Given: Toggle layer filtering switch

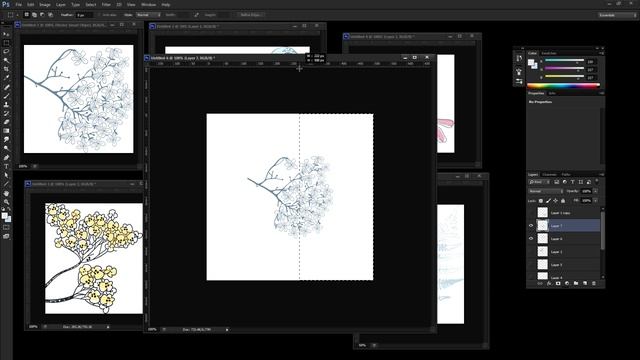Looking at the screenshot, I should (597, 181).
